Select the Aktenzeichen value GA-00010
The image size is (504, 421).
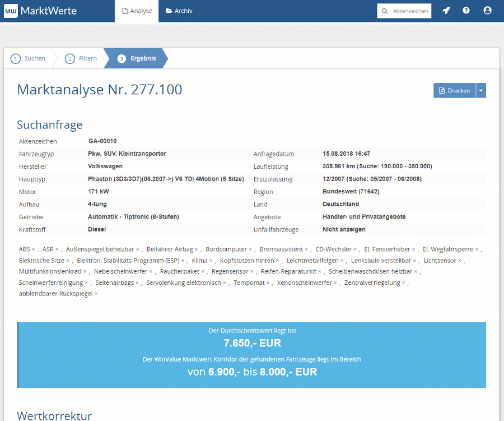coord(102,141)
